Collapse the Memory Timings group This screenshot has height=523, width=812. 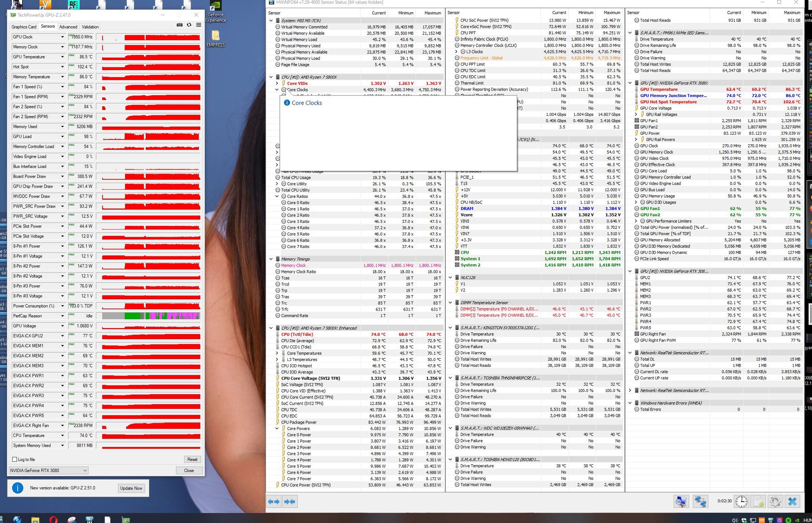[x=271, y=259]
